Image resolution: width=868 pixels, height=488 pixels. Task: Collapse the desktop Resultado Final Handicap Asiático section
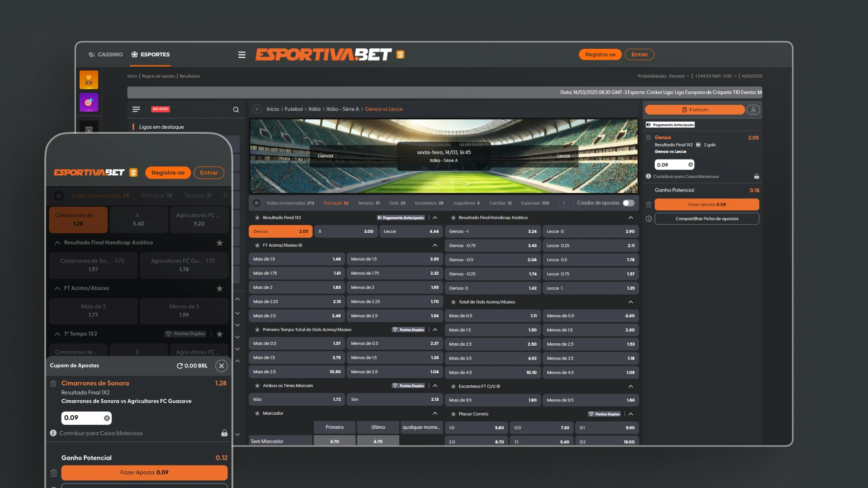[x=631, y=218]
